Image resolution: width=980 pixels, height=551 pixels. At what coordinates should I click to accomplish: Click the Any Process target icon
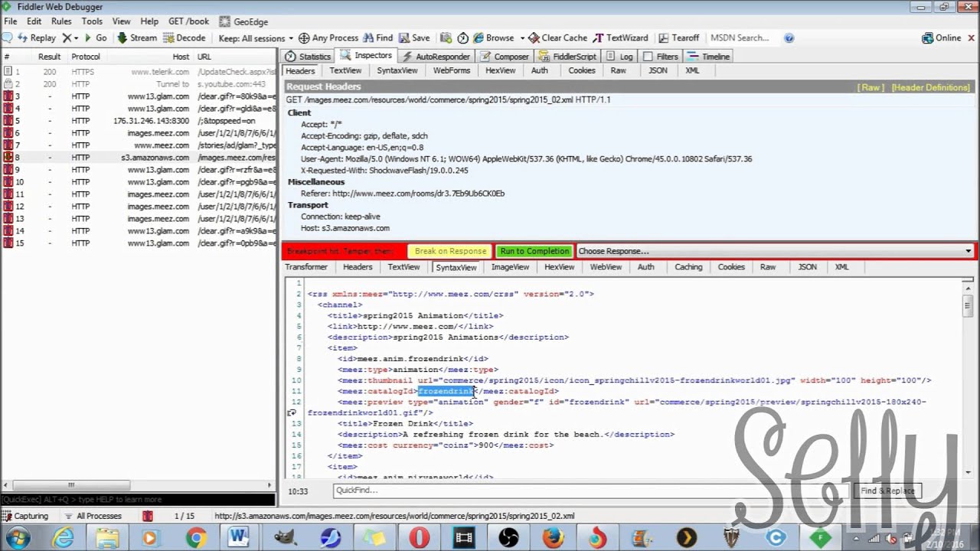[304, 37]
